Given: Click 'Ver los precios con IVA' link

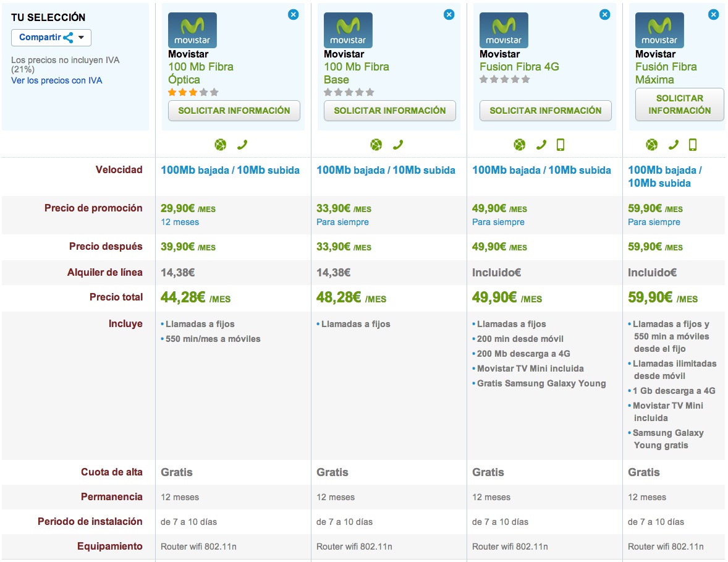Looking at the screenshot, I should pyautogui.click(x=57, y=80).
